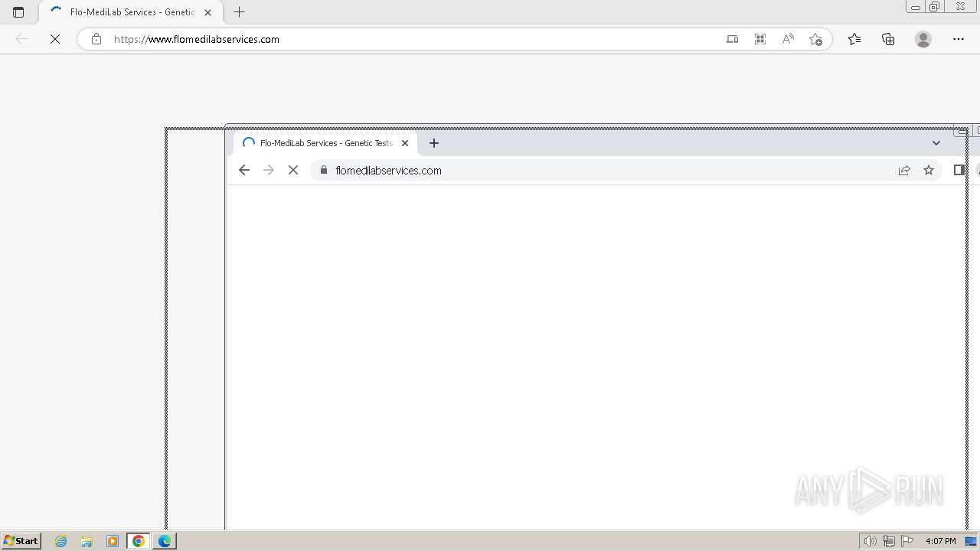Open Edge Collections
Screen dimensions: 980x551
[888, 39]
